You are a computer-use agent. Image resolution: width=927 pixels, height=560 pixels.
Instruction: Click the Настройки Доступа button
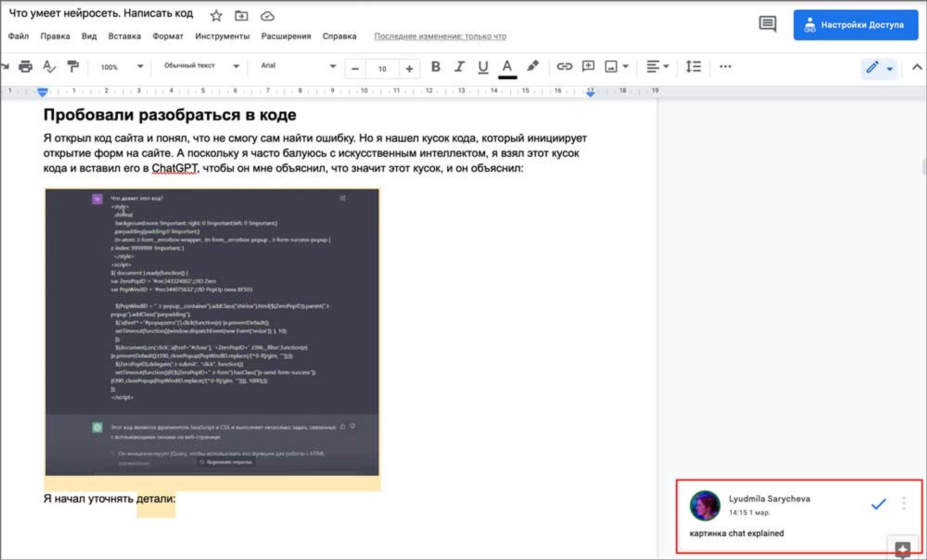pos(855,25)
